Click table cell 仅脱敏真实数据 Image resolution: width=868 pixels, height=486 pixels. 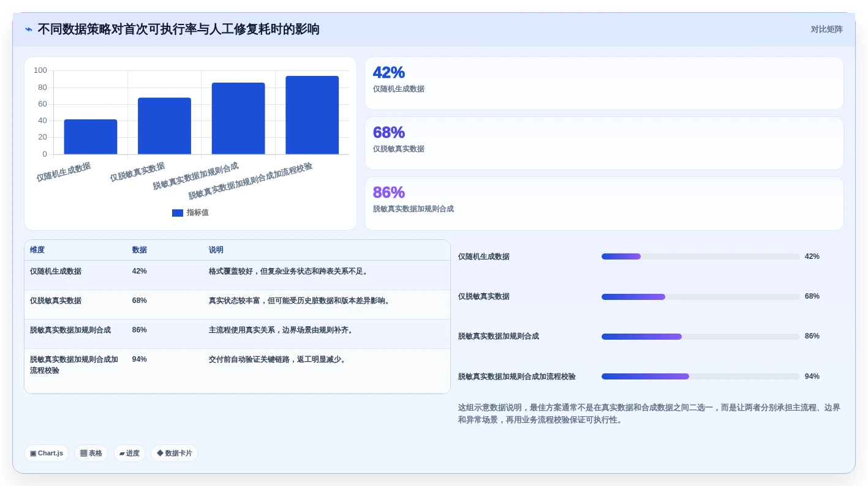(56, 301)
